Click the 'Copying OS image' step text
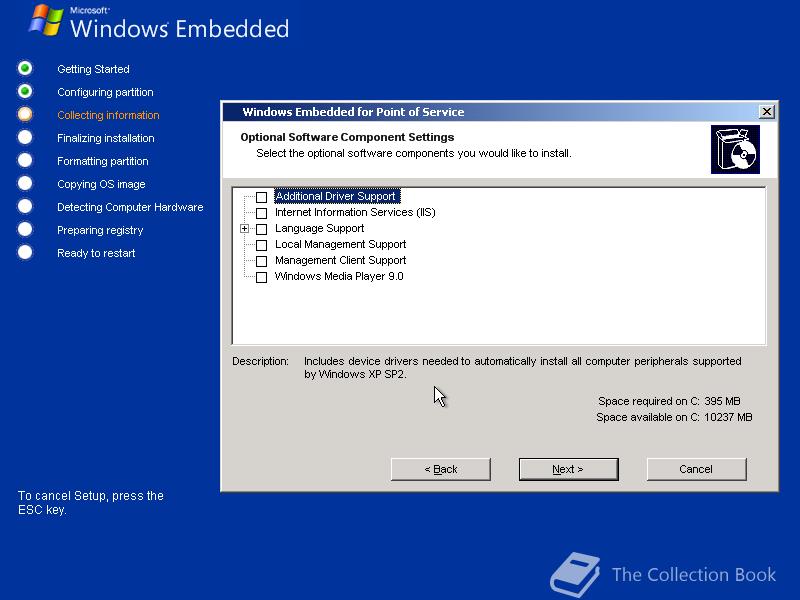Screen dimensions: 800x600 pos(101,184)
